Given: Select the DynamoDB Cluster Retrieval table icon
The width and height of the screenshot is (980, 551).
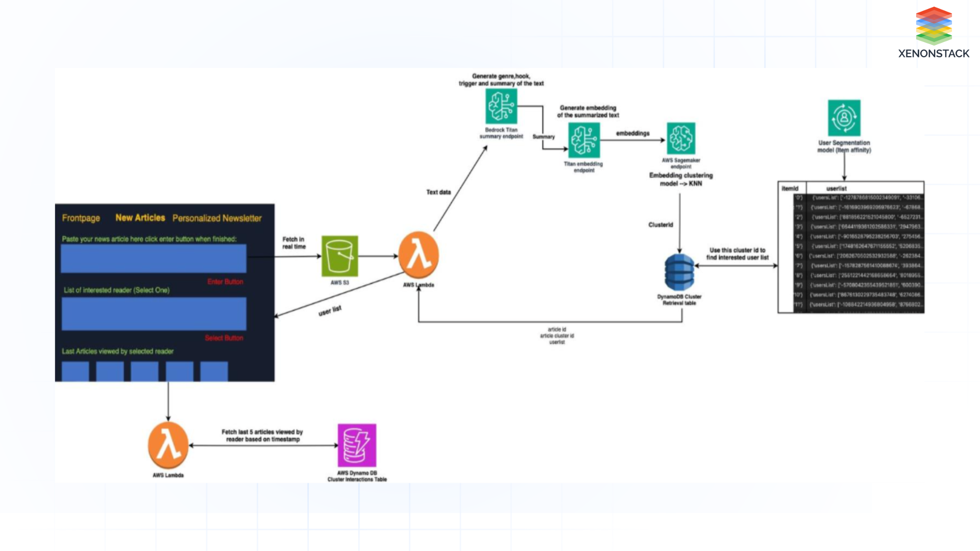Looking at the screenshot, I should click(679, 272).
